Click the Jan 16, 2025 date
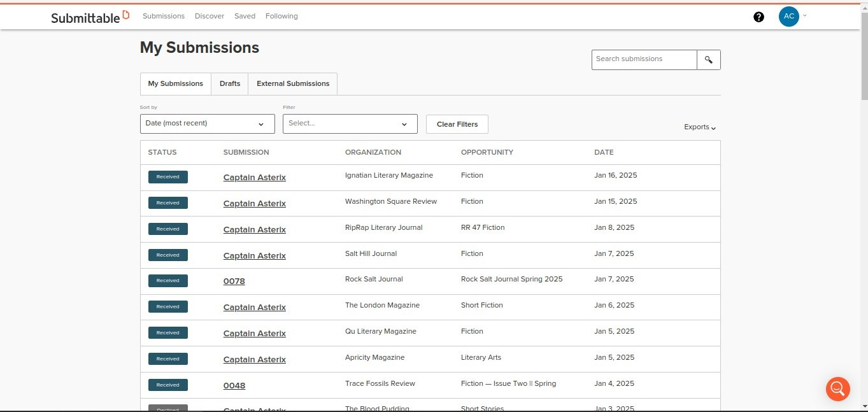This screenshot has width=868, height=412. [616, 176]
